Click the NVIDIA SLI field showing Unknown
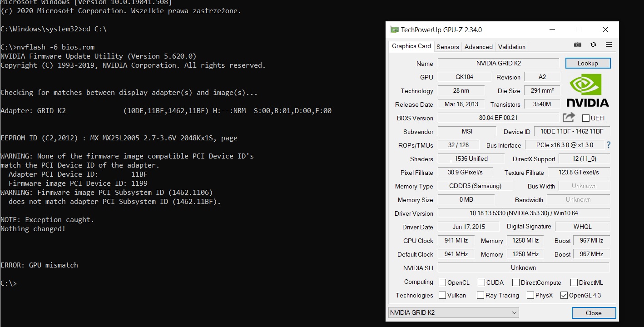The height and width of the screenshot is (327, 644). pyautogui.click(x=524, y=268)
